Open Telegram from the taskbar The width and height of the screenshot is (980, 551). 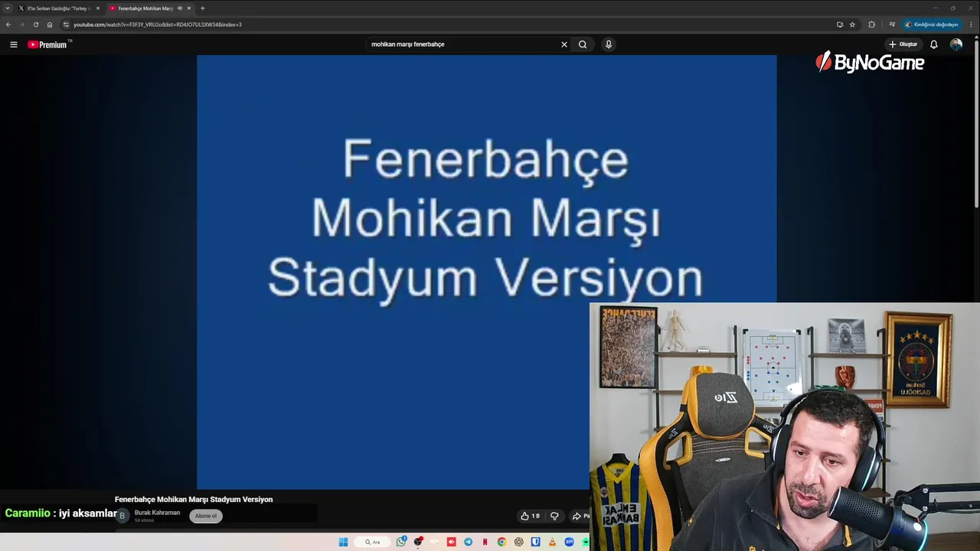coord(468,542)
